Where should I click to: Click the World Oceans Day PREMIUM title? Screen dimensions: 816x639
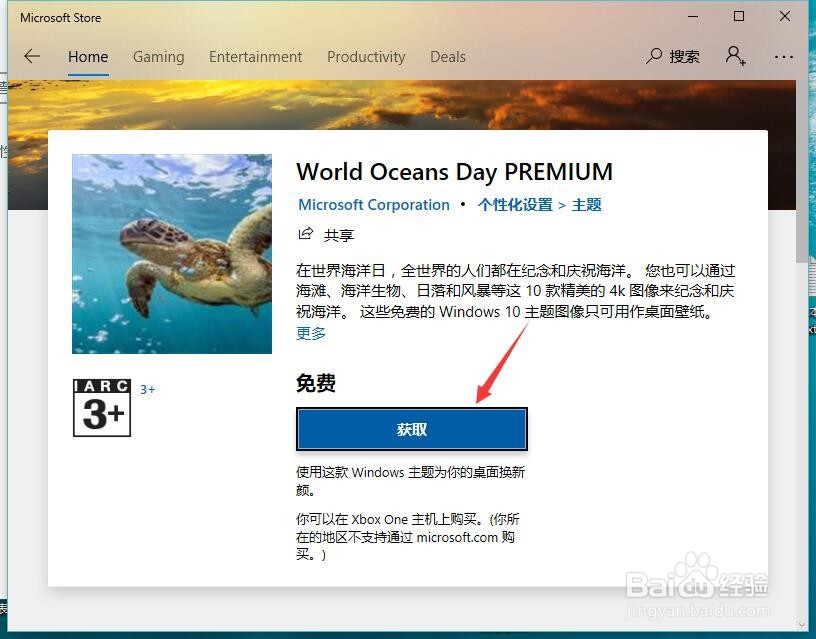454,172
